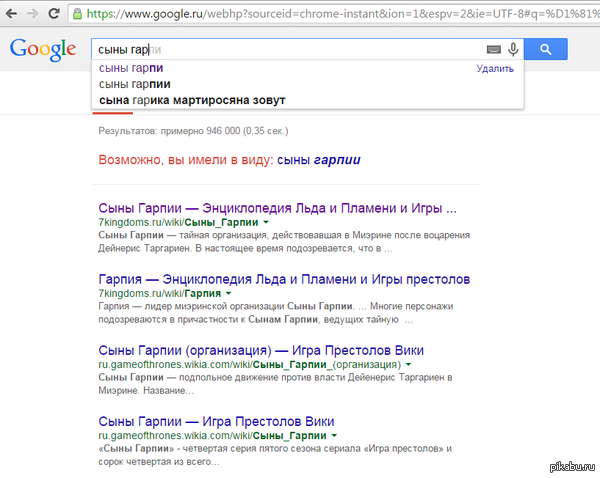Image resolution: width=600 pixels, height=478 pixels.
Task: Expand dropdown arrow next to gameofthrones wiki/Сыны_Гарпии URL
Action: pos(334,436)
